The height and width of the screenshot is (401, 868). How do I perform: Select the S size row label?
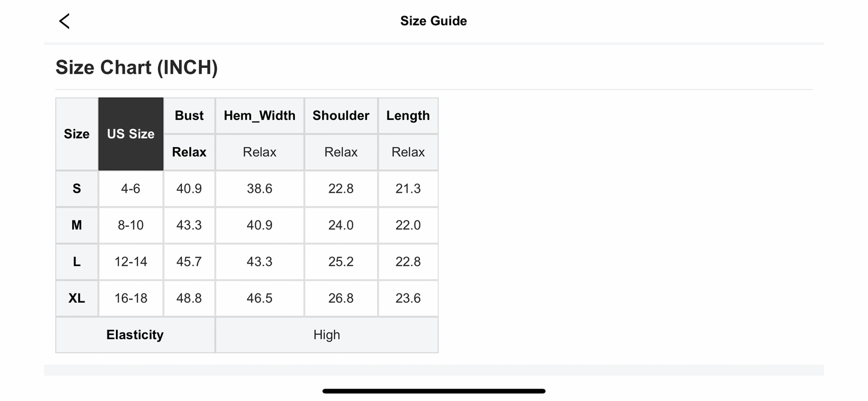[77, 188]
